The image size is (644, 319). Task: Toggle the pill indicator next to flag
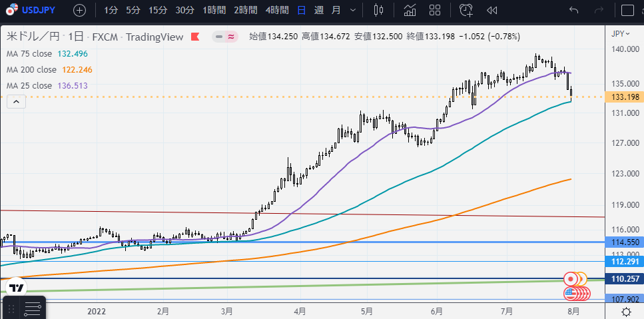click(x=225, y=37)
